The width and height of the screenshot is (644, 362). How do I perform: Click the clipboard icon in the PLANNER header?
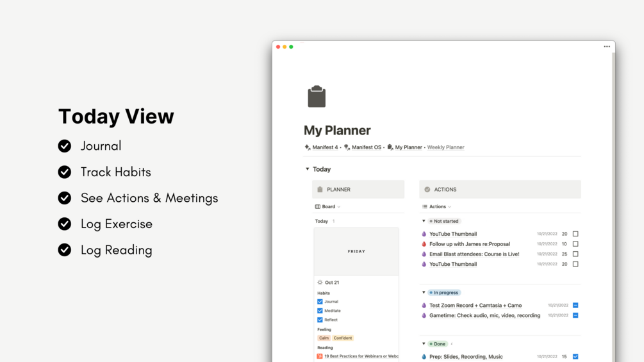point(320,190)
